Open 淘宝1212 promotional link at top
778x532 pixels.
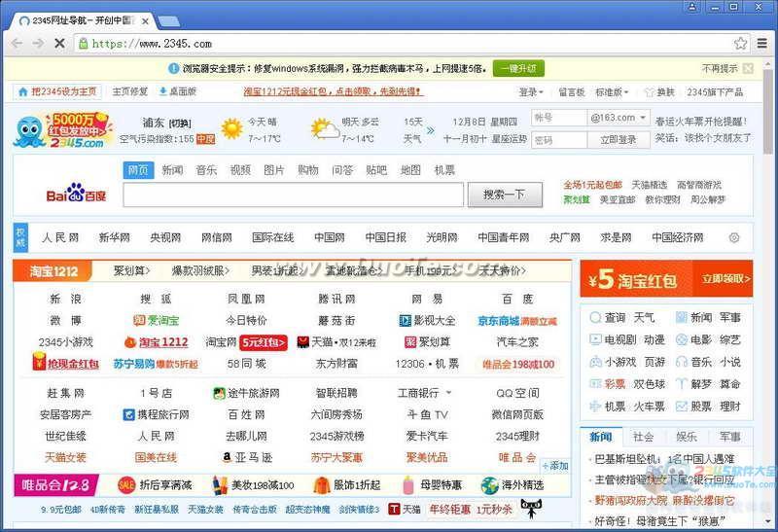tap(333, 91)
